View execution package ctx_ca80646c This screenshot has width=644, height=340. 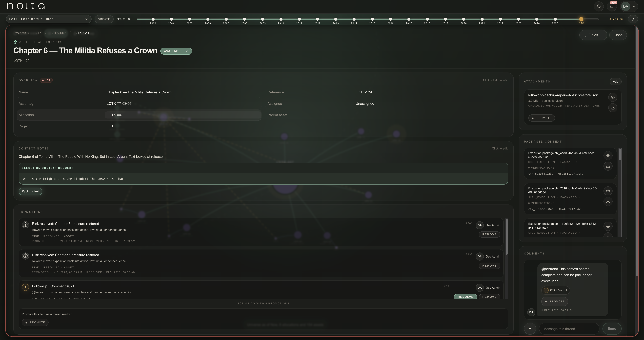pos(608,156)
